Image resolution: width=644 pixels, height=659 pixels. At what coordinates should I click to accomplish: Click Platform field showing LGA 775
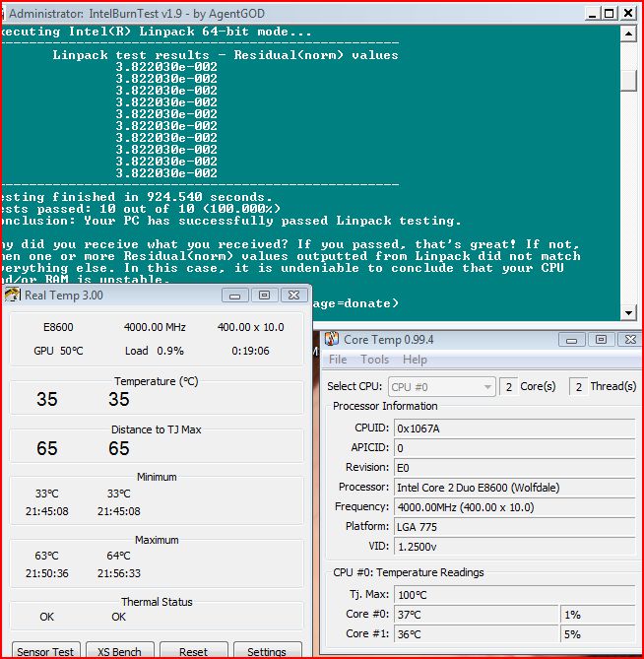pyautogui.click(x=514, y=527)
